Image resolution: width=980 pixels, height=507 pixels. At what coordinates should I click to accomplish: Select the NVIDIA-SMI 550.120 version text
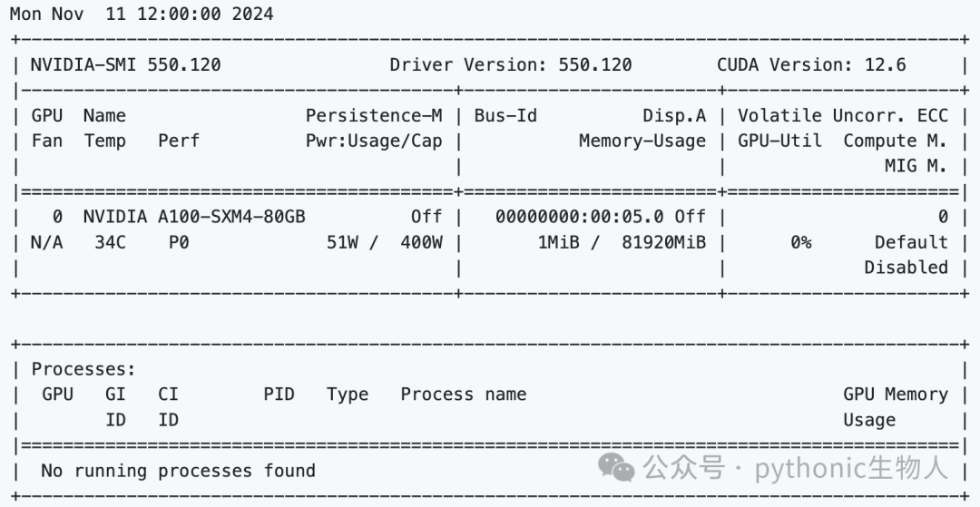125,65
